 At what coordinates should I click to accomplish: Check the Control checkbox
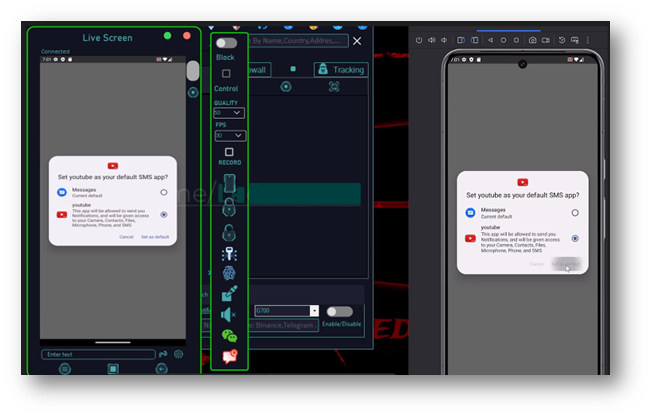click(x=226, y=74)
